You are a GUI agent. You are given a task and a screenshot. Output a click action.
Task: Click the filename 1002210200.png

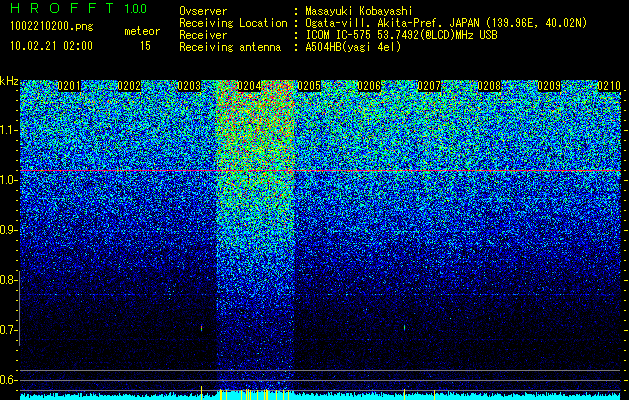coord(52,27)
